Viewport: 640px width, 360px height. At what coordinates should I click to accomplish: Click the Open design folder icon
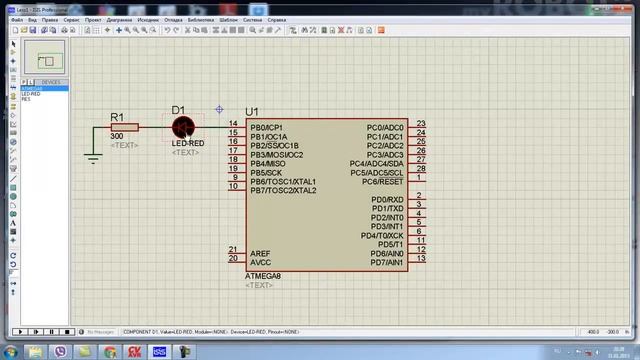pos(24,30)
